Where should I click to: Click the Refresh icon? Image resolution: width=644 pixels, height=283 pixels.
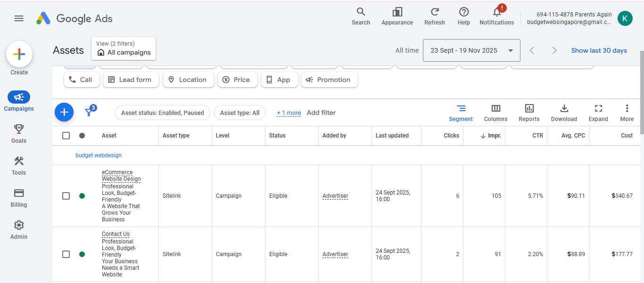(435, 12)
